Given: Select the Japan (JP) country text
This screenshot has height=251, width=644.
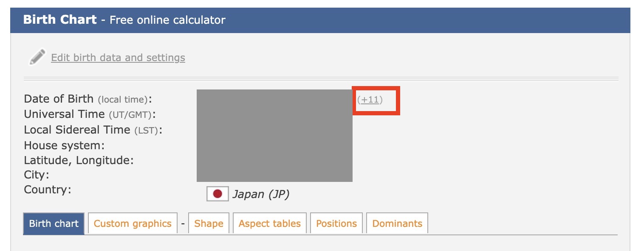Looking at the screenshot, I should coord(261,195).
